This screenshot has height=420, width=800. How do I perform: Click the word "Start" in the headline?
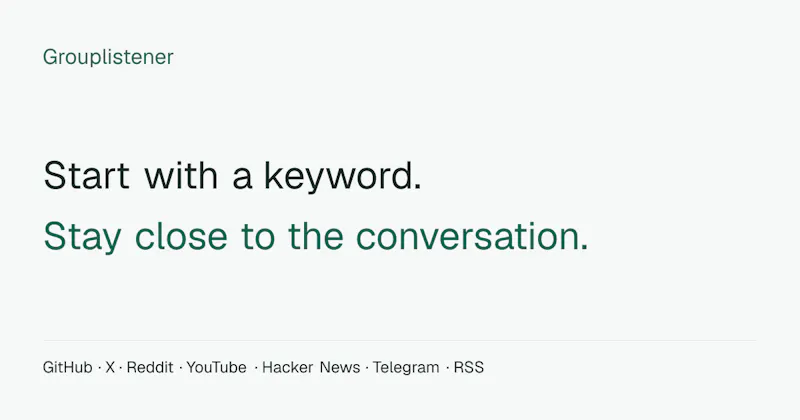pos(87,176)
